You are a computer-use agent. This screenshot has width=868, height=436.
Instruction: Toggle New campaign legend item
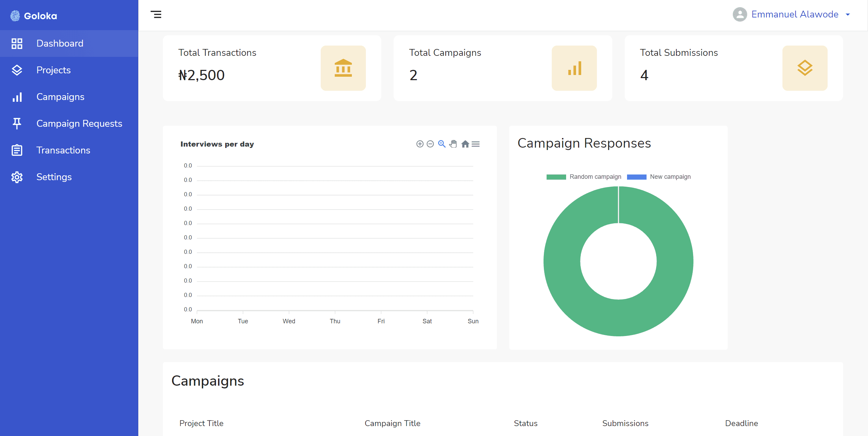pyautogui.click(x=670, y=177)
